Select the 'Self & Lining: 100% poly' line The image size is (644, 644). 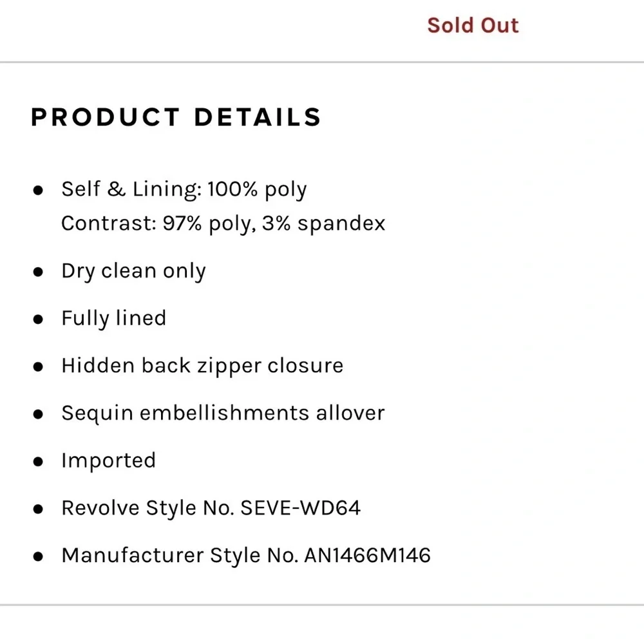(x=184, y=189)
